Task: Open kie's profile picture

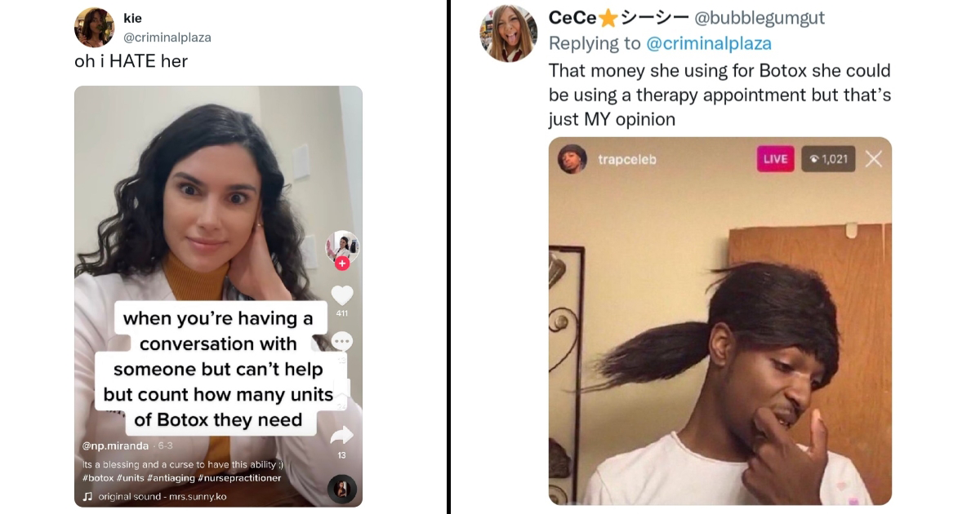Action: click(x=95, y=28)
